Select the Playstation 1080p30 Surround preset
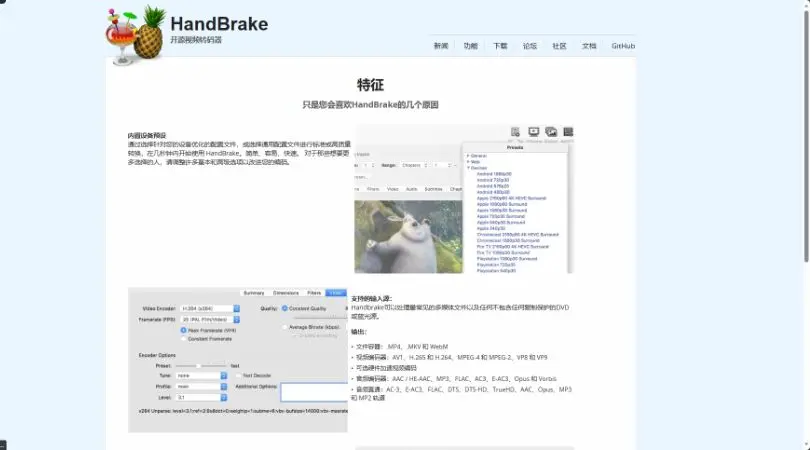Viewport: 810px width, 450px height. (507, 259)
